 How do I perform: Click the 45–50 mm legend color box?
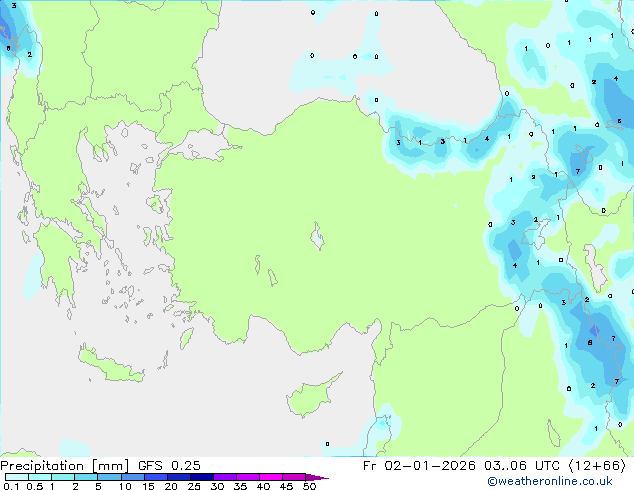[294, 477]
